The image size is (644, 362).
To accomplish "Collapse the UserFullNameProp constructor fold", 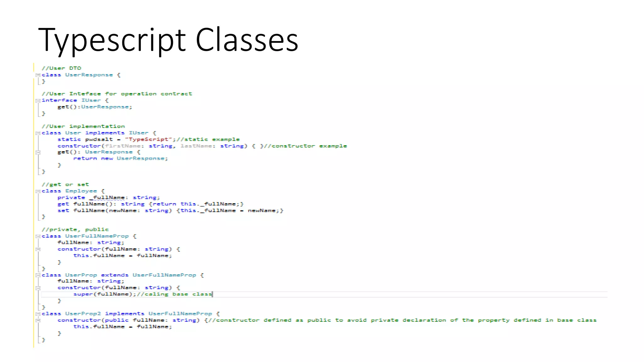I will click(38, 249).
